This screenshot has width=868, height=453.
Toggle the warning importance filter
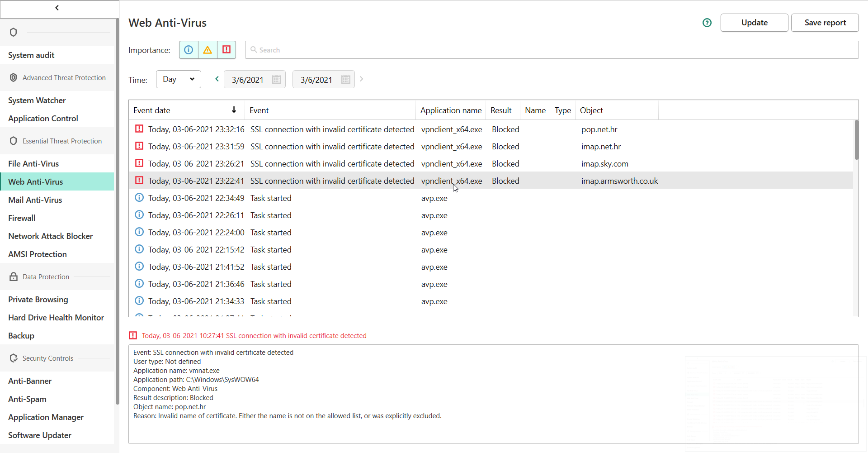pos(208,50)
